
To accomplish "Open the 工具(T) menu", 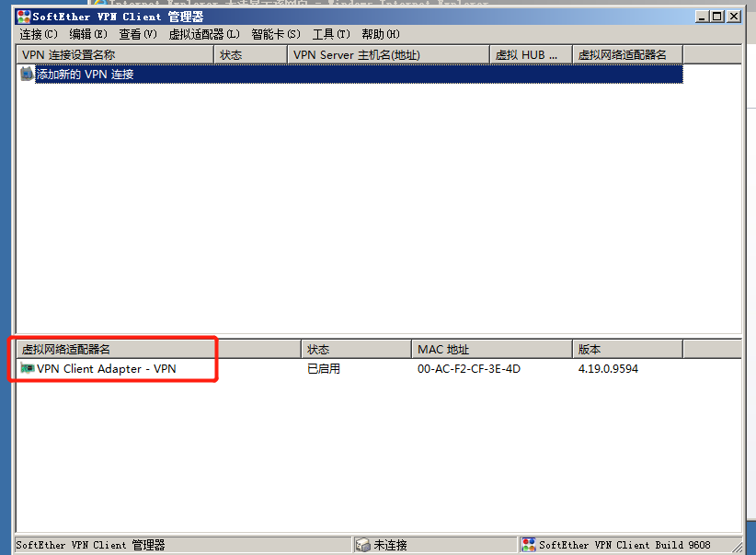I will [x=331, y=34].
